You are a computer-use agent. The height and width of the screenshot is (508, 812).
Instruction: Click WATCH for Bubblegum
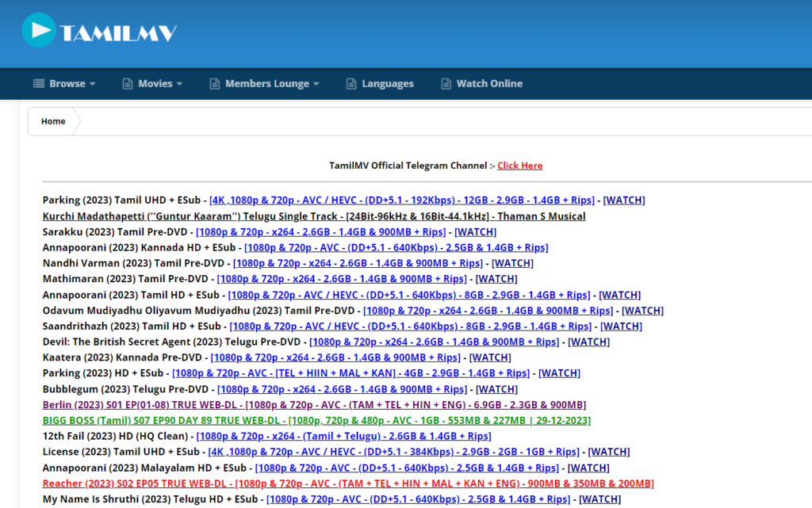click(x=496, y=389)
